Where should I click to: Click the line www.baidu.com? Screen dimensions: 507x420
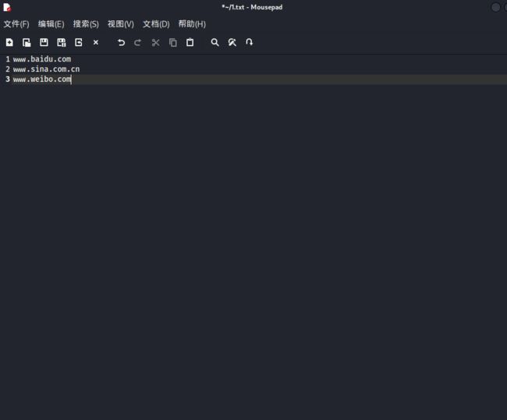tap(42, 59)
